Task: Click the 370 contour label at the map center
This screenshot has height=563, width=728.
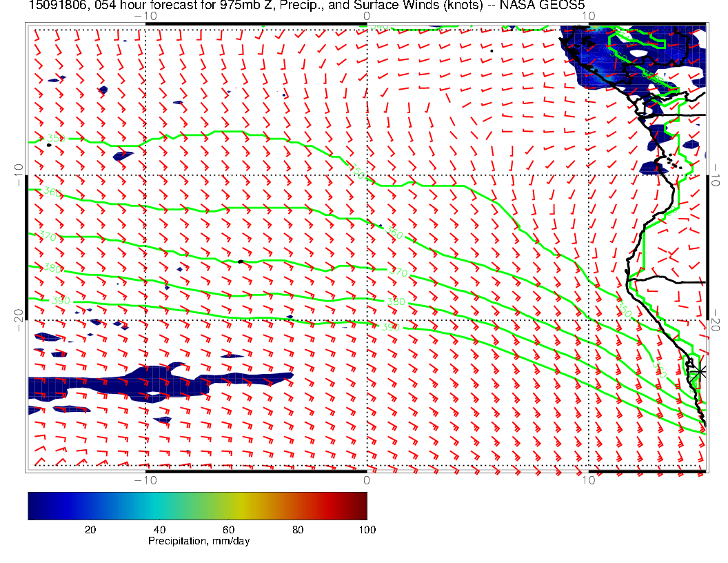Action: tap(398, 273)
